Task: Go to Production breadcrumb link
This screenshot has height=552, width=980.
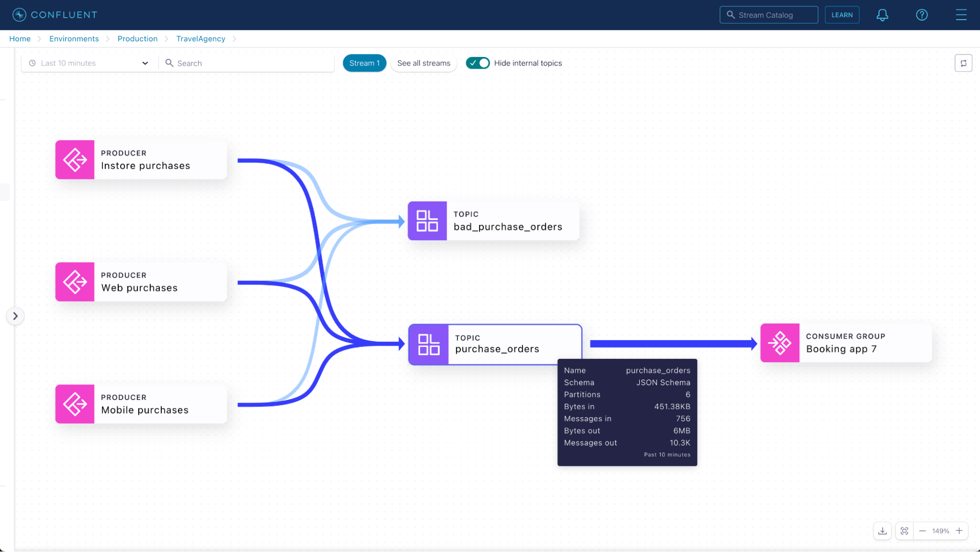Action: [137, 39]
